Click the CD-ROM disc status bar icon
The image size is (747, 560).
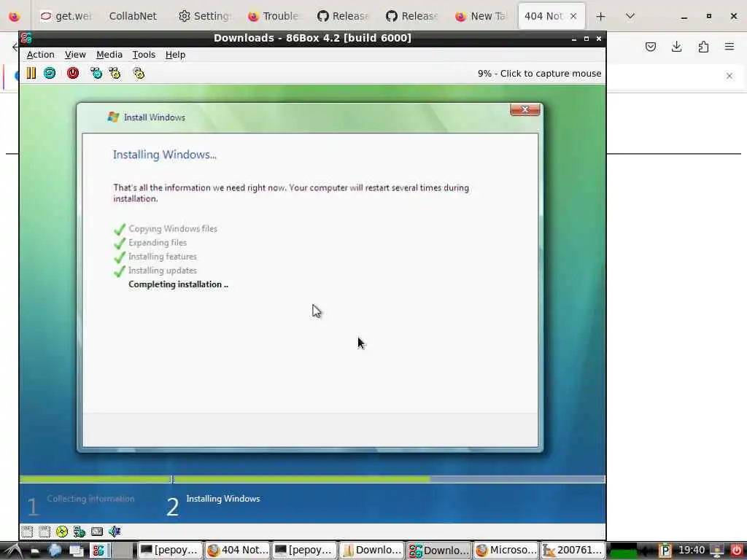click(x=62, y=532)
